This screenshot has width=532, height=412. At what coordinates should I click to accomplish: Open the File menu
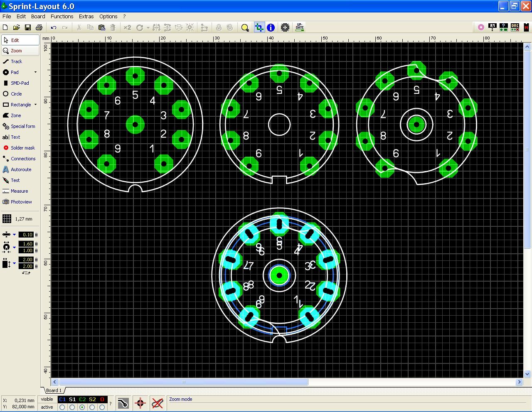tap(7, 17)
